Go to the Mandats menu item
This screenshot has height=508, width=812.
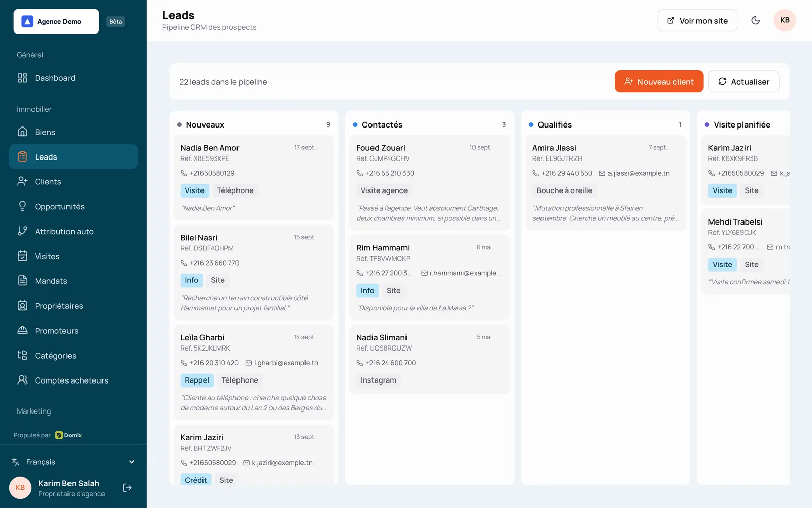click(x=73, y=281)
